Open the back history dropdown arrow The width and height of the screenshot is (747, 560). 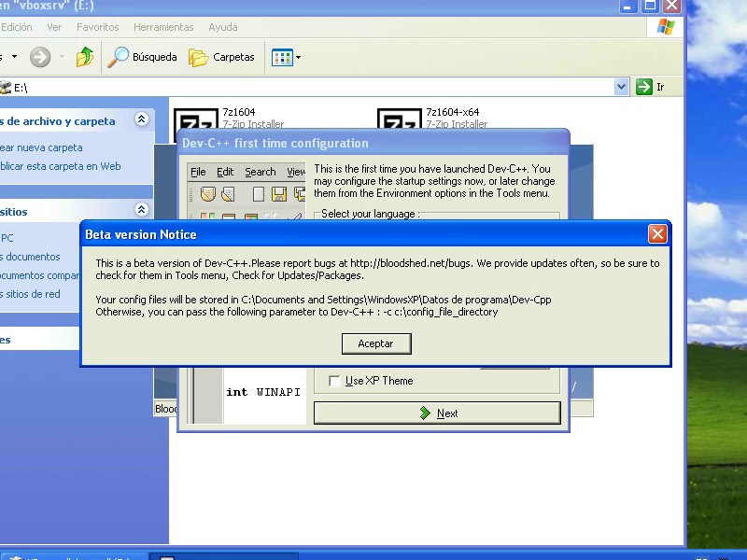click(14, 57)
